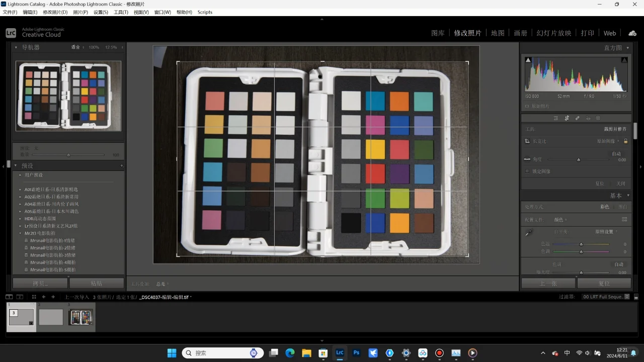Open Photoshop from the taskbar
This screenshot has width=644, height=362.
pos(356,353)
